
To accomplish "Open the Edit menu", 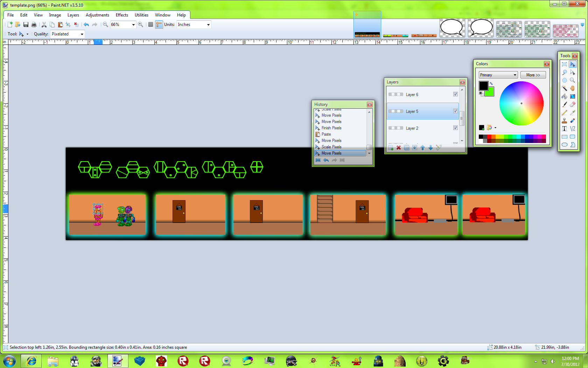I will 24,15.
